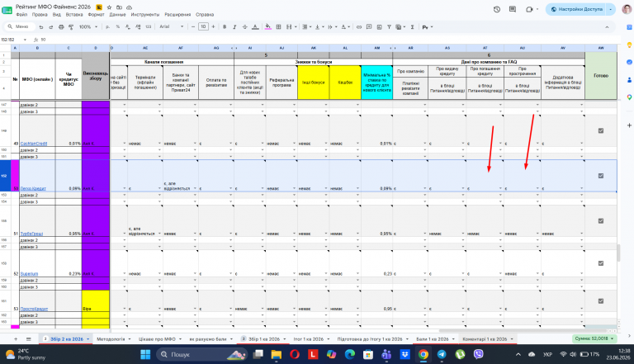Open version history clock icon
634x364 pixels.
pyautogui.click(x=497, y=9)
